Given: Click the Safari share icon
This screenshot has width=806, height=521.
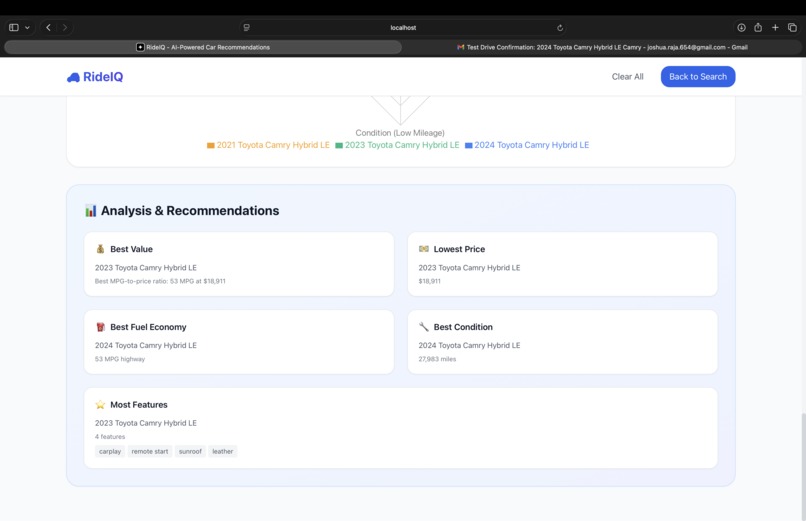Looking at the screenshot, I should tap(758, 28).
